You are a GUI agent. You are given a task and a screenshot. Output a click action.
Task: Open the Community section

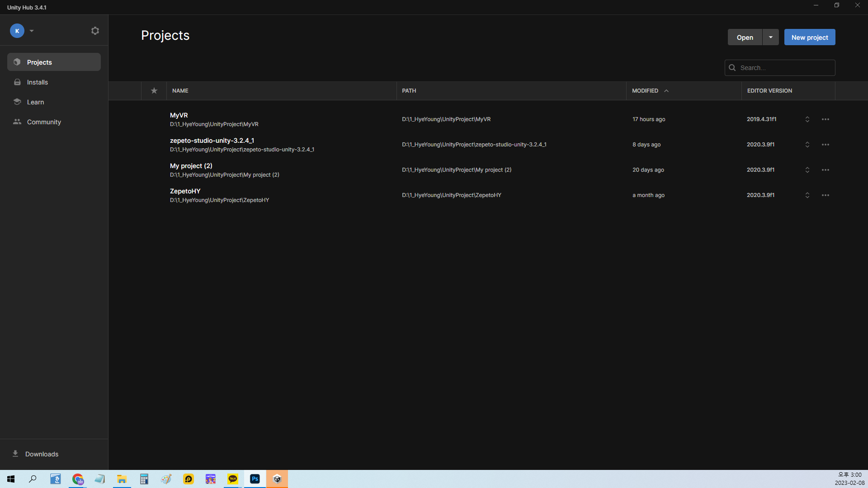(54, 122)
